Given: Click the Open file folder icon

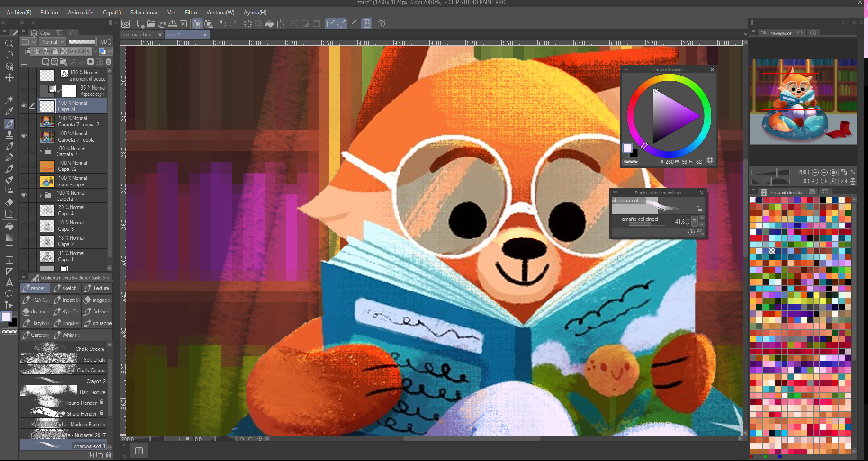Looking at the screenshot, I should pos(151,24).
